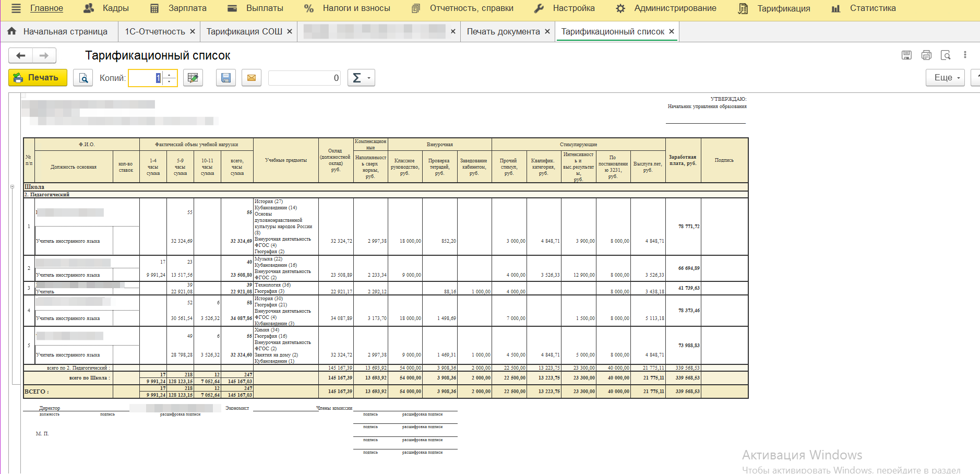
Task: Open the three-dot vertical menu
Action: (x=965, y=55)
